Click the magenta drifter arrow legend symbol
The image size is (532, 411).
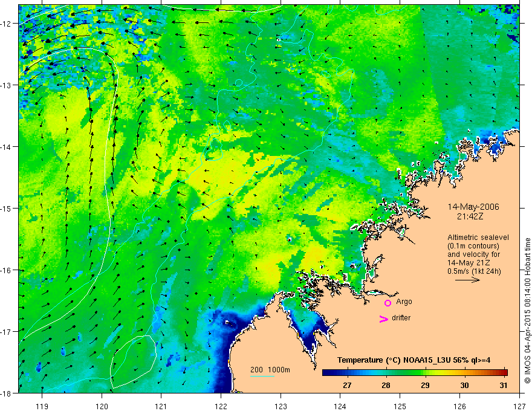click(x=383, y=319)
